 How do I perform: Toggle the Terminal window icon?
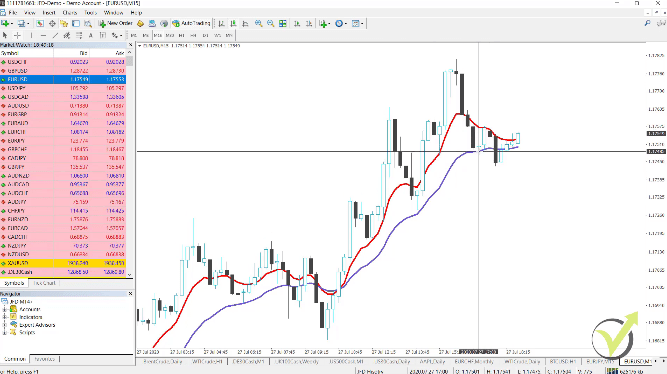[76, 23]
